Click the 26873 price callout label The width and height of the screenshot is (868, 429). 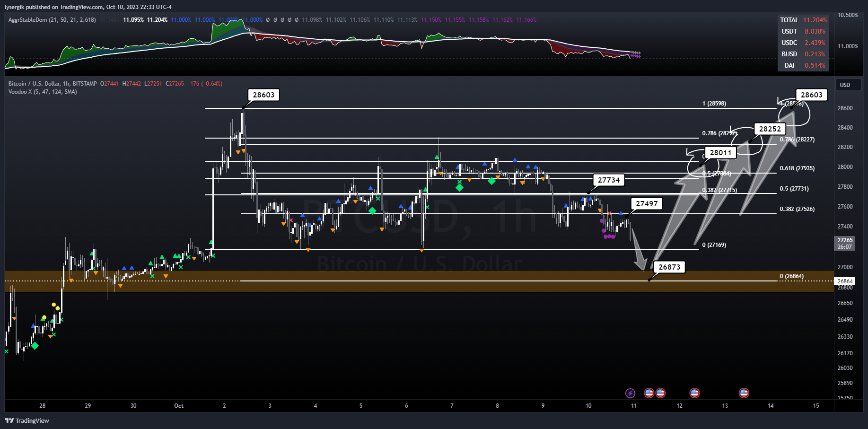click(x=669, y=267)
